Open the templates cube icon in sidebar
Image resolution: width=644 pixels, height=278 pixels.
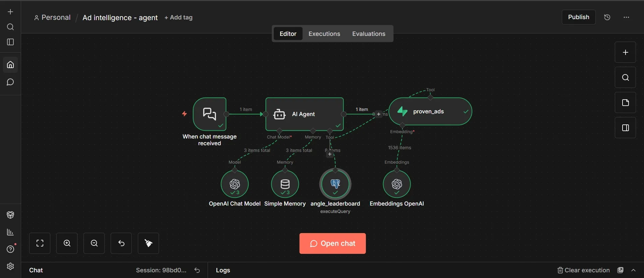[10, 215]
